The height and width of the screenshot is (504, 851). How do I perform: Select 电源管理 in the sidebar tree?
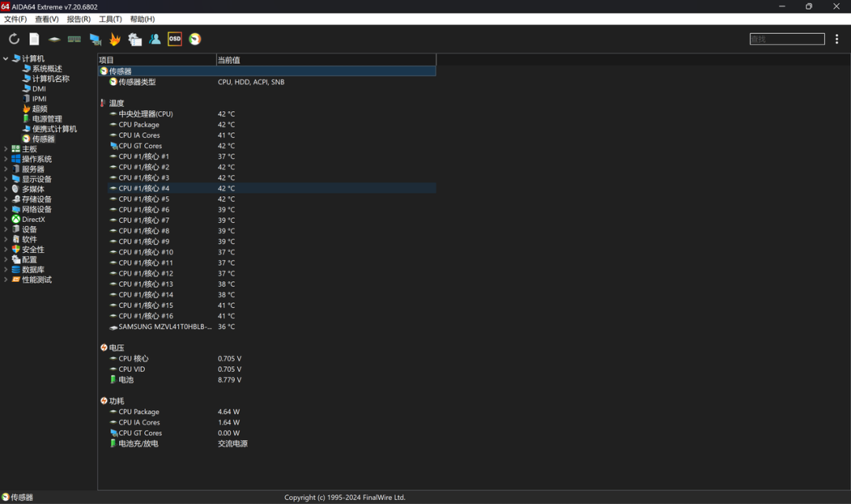[x=46, y=119]
